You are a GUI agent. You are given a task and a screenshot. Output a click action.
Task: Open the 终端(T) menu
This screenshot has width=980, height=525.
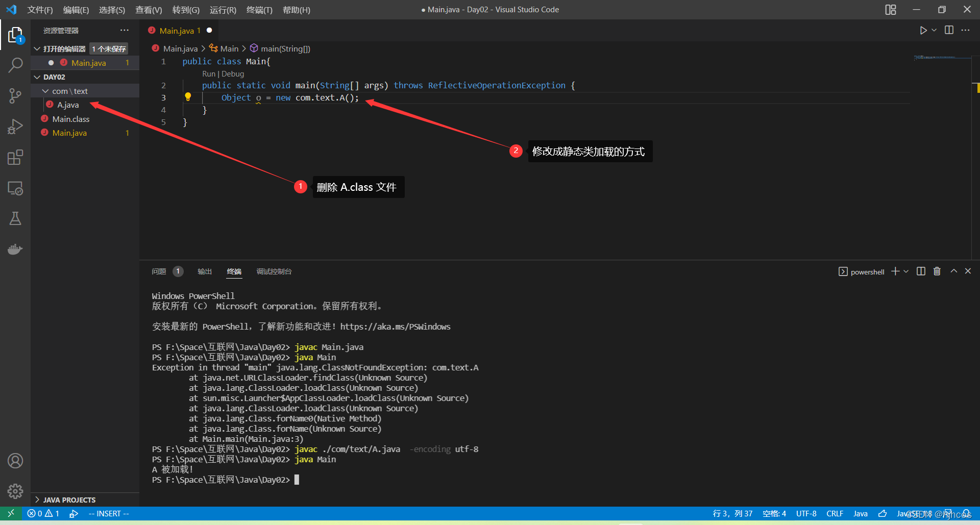click(259, 10)
